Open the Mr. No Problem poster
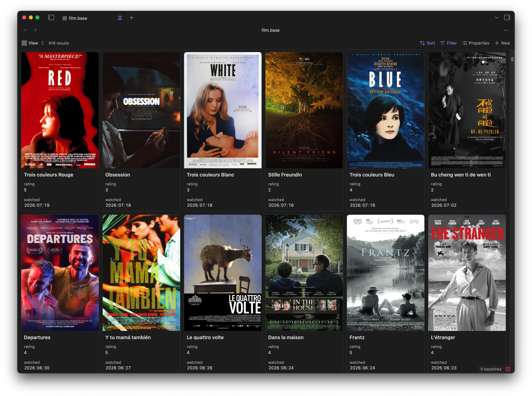This screenshot has width=532, height=396. pyautogui.click(x=467, y=110)
